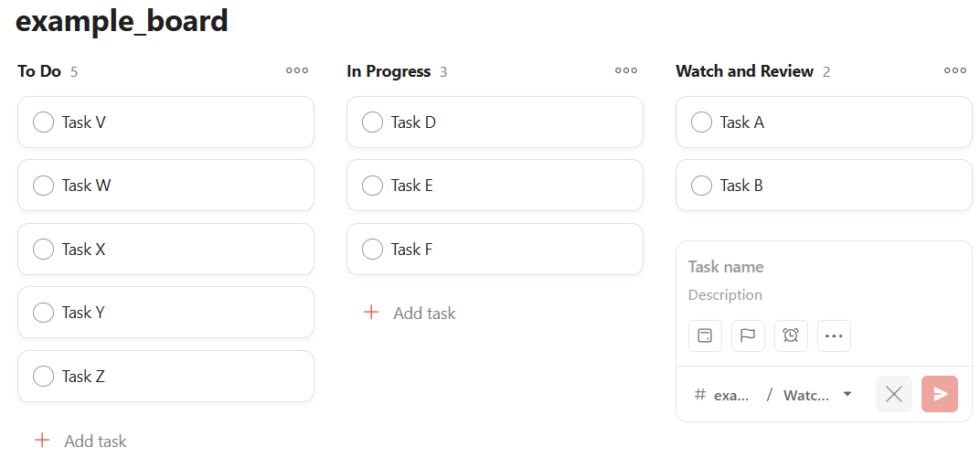Open more actions in task editor

834,335
